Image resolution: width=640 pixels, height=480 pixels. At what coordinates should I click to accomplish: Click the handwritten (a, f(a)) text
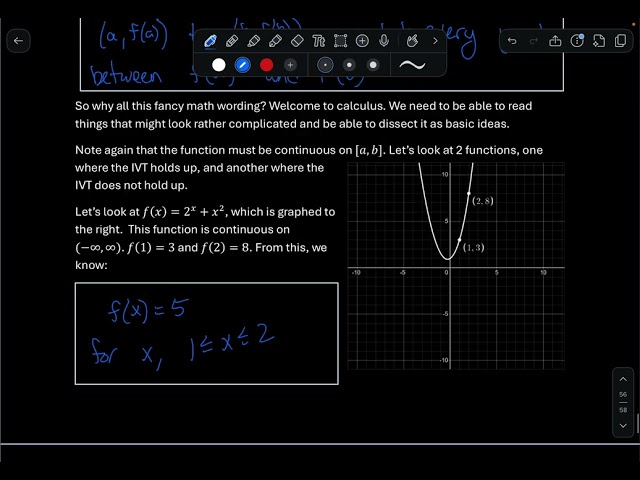133,36
